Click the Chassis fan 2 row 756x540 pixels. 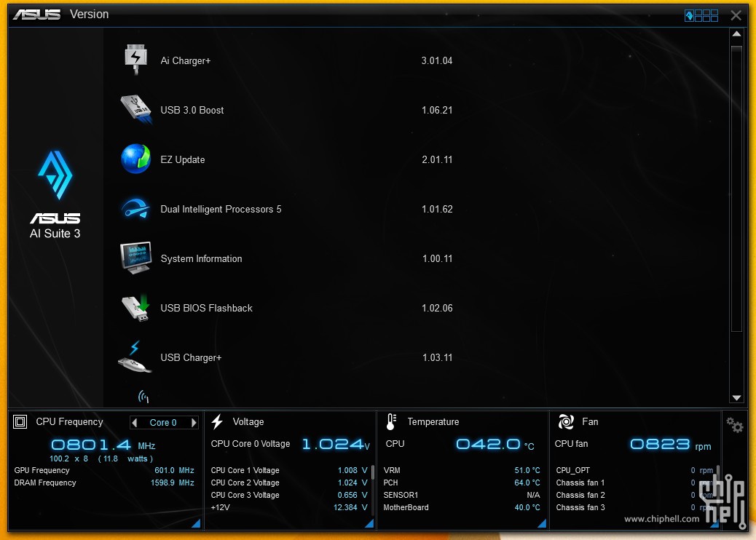(634, 495)
